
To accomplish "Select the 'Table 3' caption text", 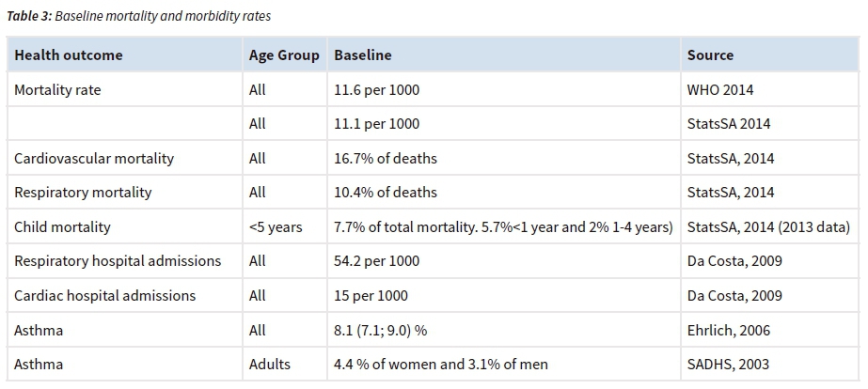I will coord(139,17).
